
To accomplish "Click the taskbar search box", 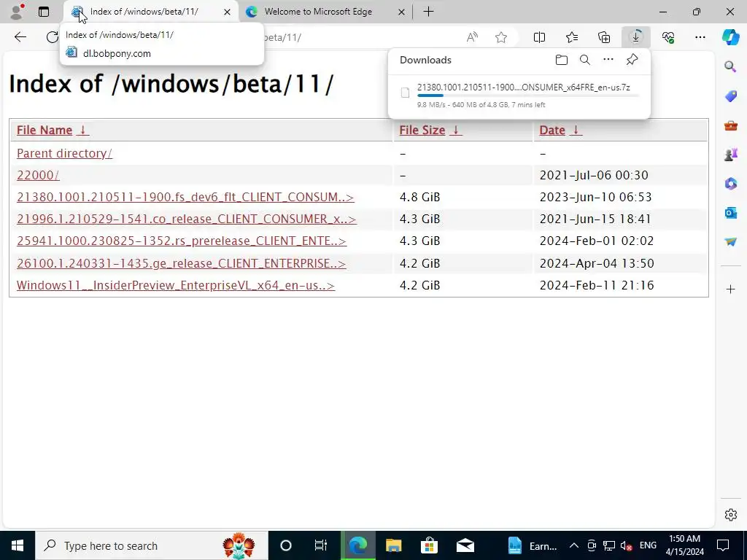I will (x=152, y=545).
